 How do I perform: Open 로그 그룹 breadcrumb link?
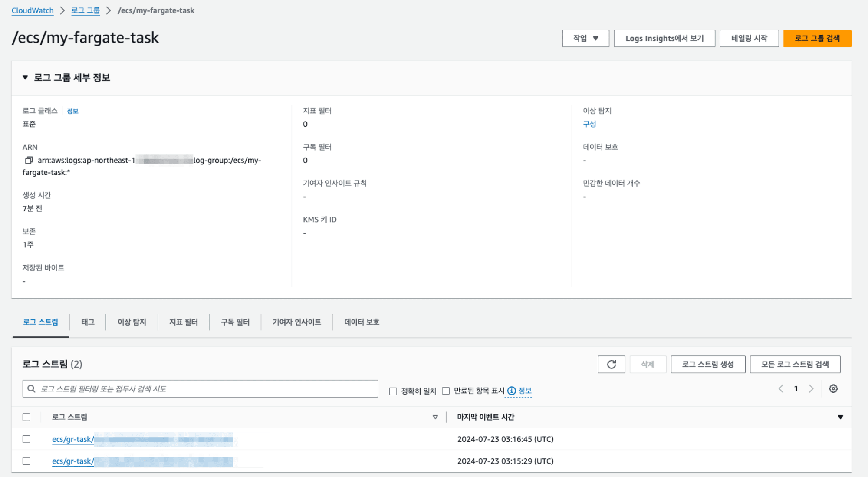tap(85, 10)
